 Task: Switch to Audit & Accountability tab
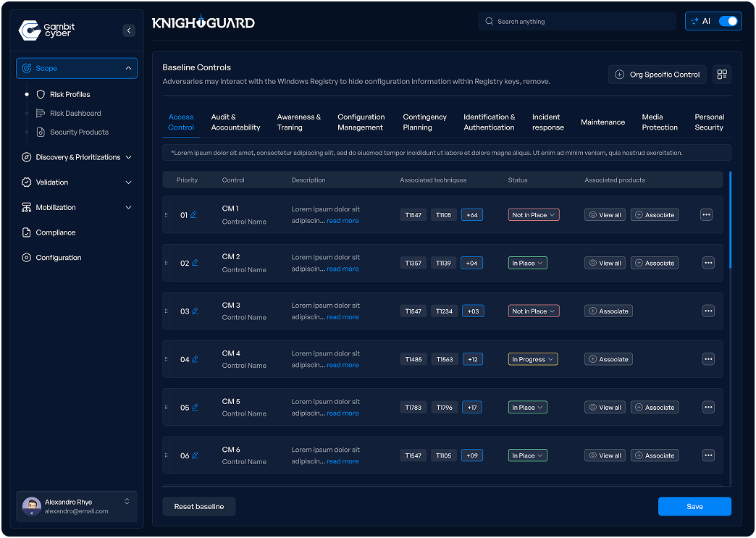[x=235, y=122]
